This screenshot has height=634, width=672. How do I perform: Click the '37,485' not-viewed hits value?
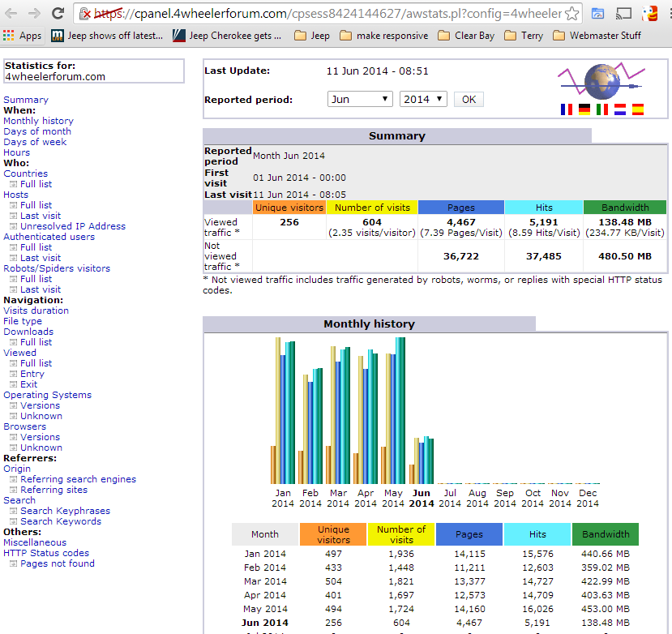(x=543, y=256)
